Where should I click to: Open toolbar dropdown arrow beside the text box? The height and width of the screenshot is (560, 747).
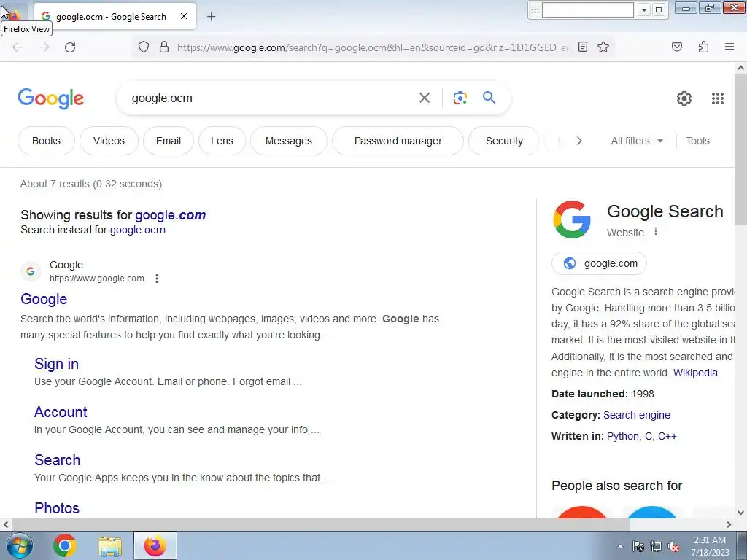pos(644,9)
